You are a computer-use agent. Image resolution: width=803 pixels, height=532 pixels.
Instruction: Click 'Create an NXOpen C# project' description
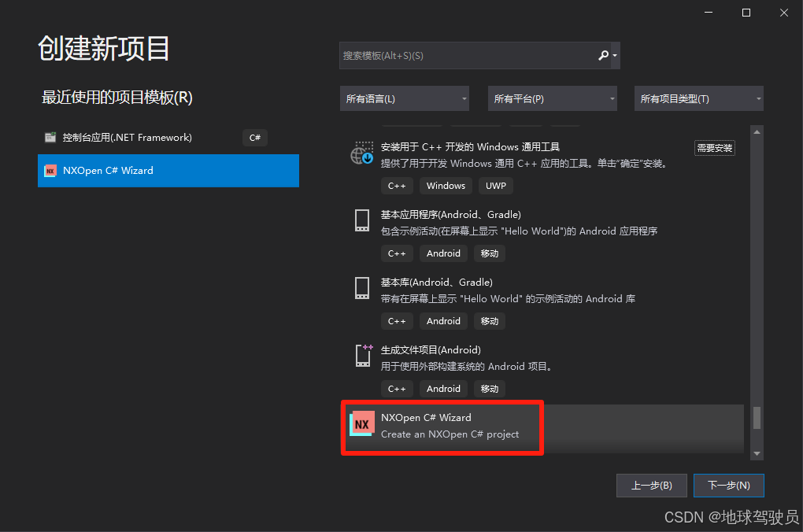pyautogui.click(x=450, y=434)
